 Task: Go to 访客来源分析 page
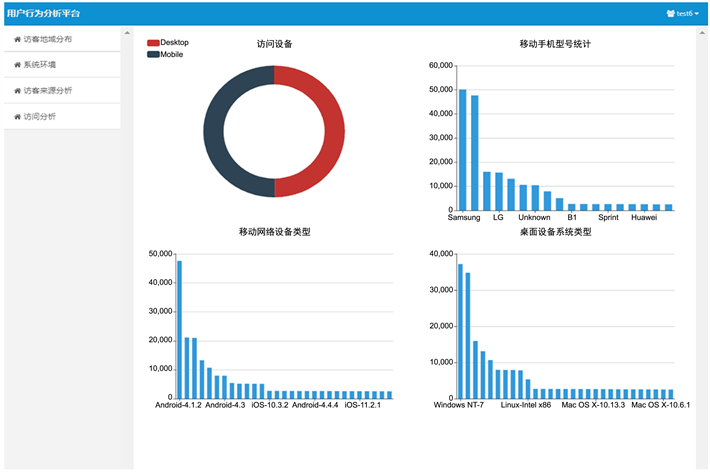(x=48, y=91)
